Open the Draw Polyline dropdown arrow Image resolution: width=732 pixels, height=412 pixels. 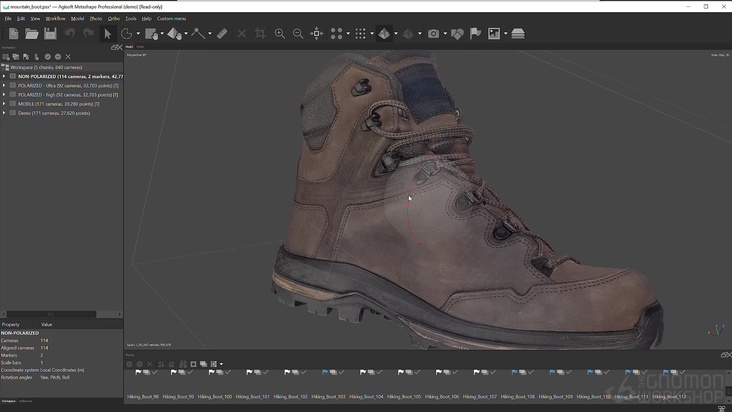pyautogui.click(x=210, y=34)
